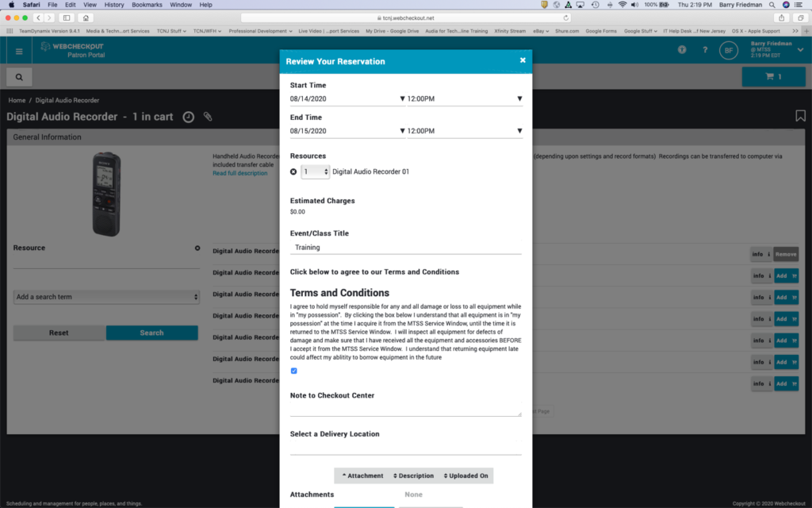Screen dimensions: 812x508
Task: Click the clock icon next to page title
Action: click(x=189, y=117)
